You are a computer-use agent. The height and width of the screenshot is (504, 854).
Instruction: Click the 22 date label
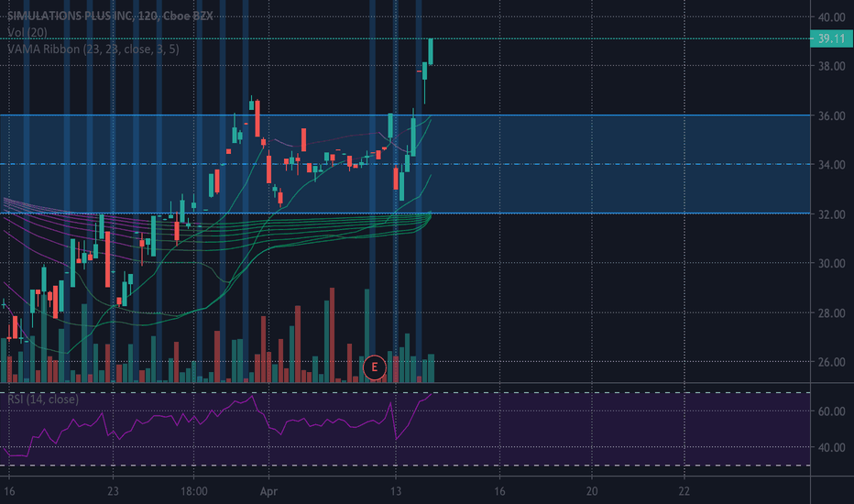(x=684, y=491)
